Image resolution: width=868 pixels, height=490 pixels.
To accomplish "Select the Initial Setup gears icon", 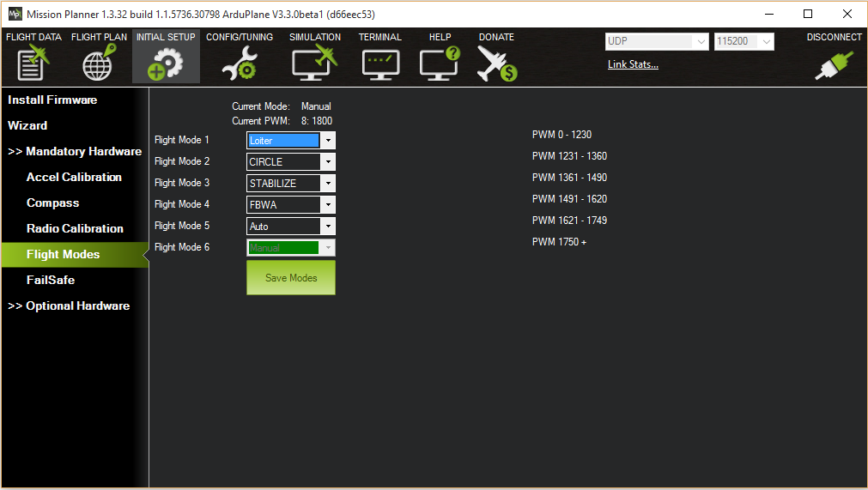I will 166,63.
